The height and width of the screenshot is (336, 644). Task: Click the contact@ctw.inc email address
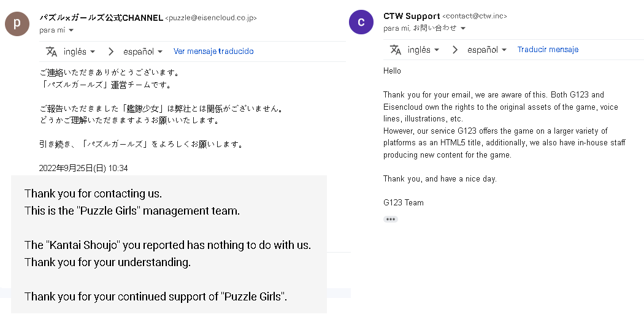tap(475, 17)
